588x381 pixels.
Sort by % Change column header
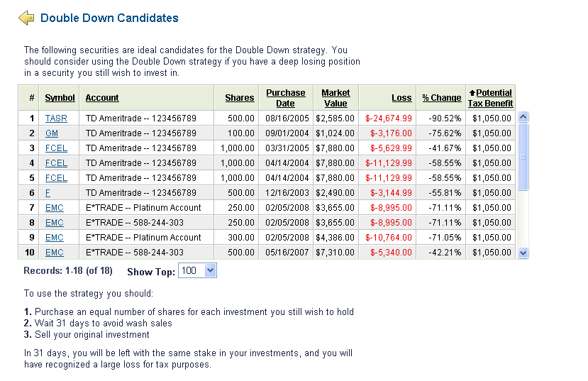442,98
